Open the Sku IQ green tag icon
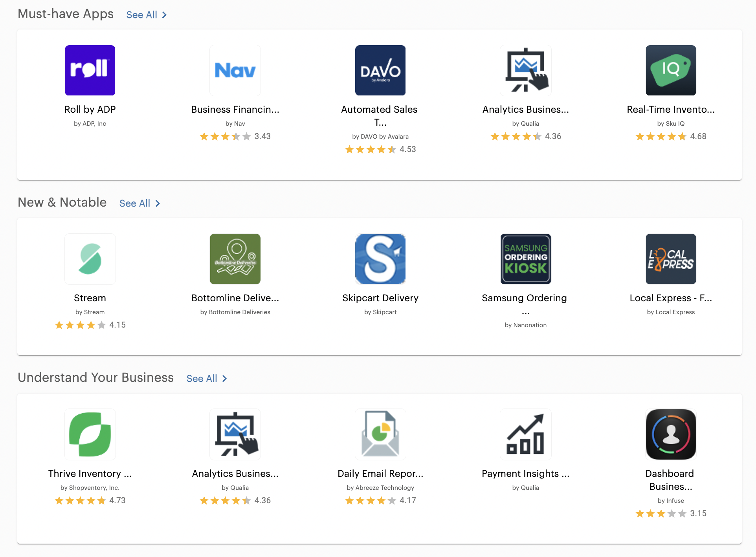 (x=671, y=70)
